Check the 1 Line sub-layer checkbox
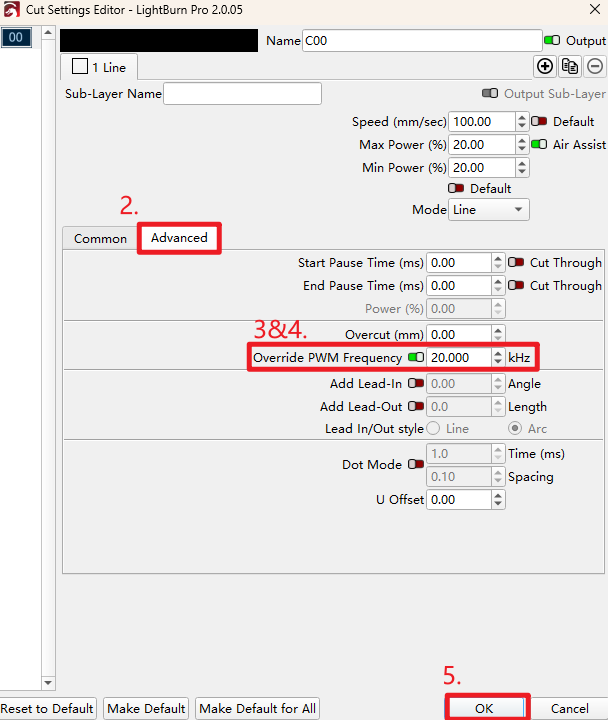Viewport: 608px width, 720px height. 80,67
